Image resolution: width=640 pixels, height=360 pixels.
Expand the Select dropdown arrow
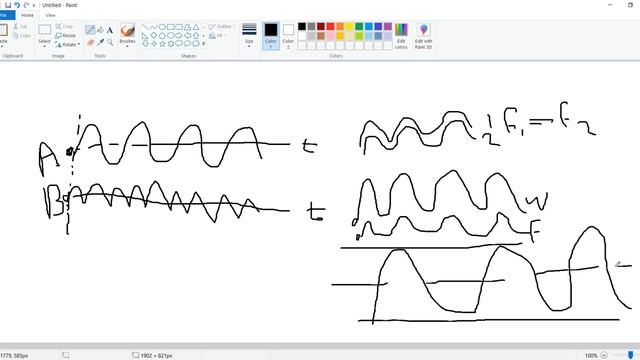[44, 46]
